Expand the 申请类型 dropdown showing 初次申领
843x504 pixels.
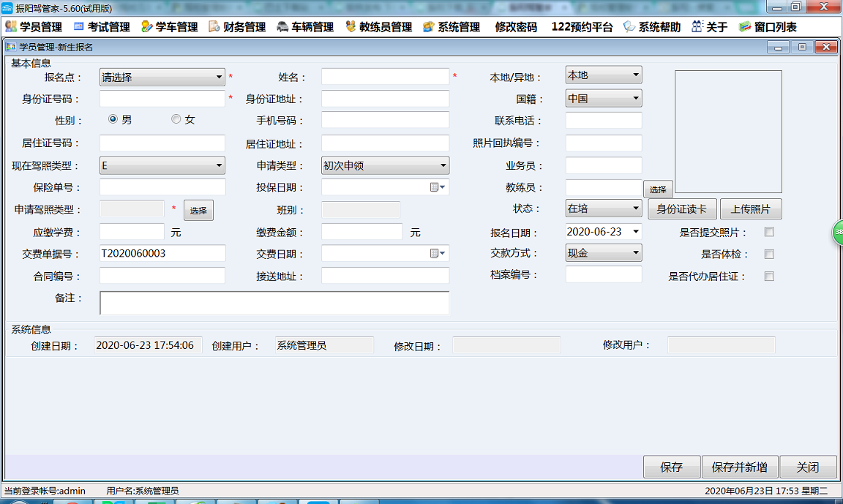443,165
